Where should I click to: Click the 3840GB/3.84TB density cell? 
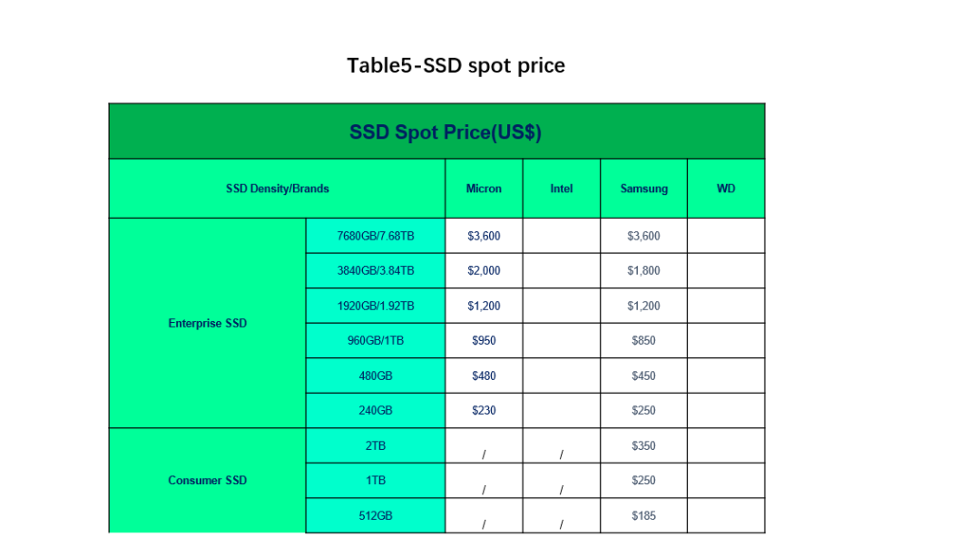pyautogui.click(x=375, y=270)
